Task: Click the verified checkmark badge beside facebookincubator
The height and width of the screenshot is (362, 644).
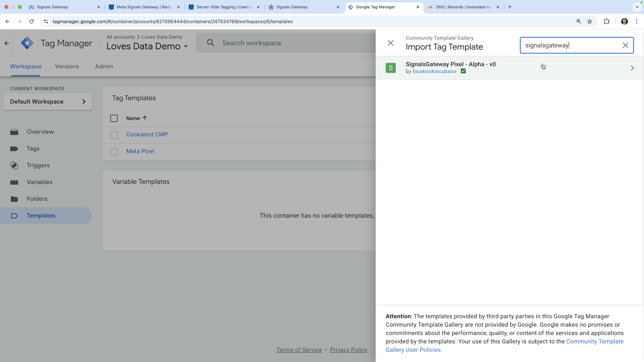Action: click(463, 71)
